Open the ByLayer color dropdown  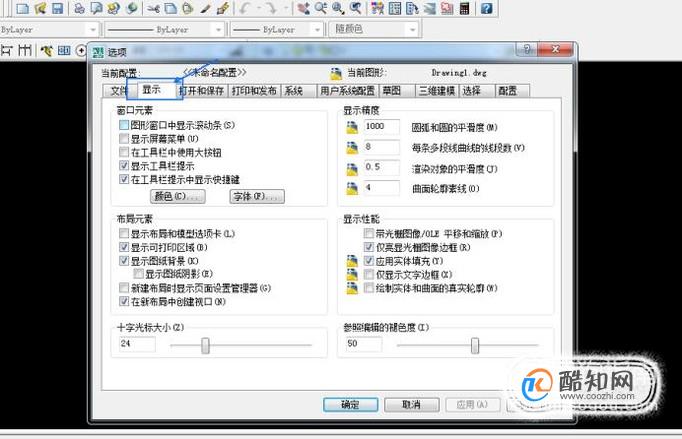coord(93,30)
